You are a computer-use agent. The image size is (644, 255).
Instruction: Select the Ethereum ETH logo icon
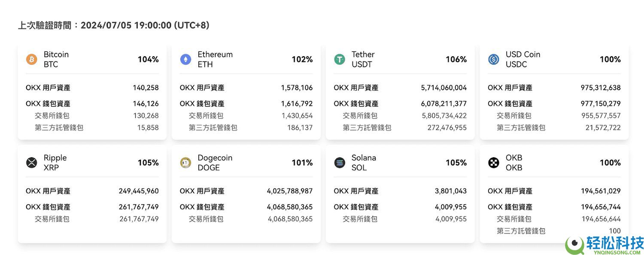tap(185, 59)
